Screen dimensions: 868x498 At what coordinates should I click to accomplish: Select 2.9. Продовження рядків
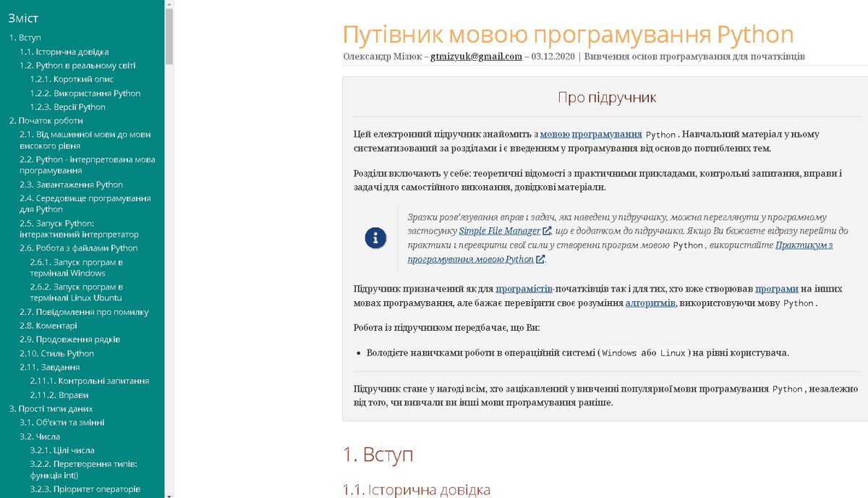70,339
